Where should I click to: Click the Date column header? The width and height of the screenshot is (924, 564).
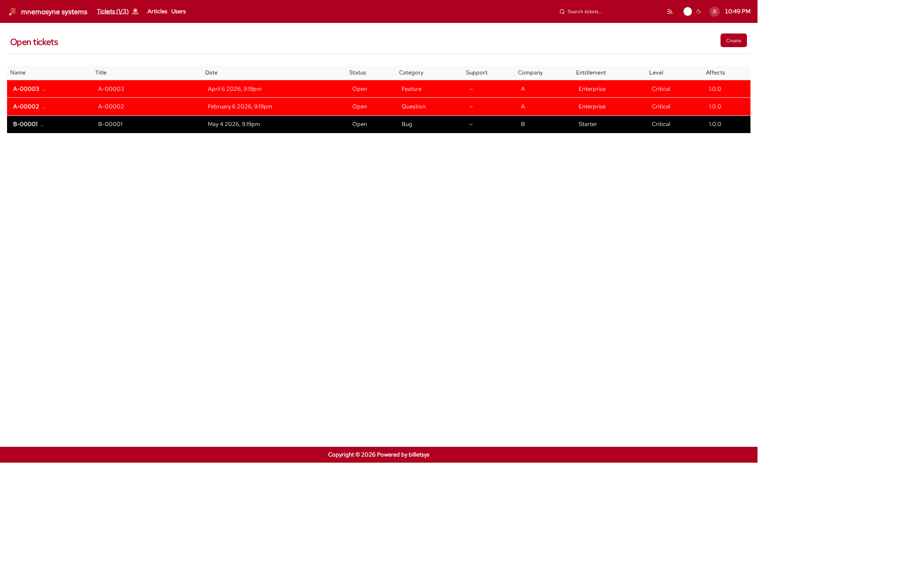pyautogui.click(x=211, y=73)
